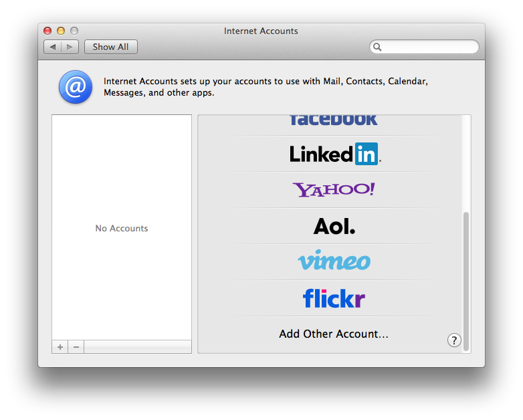Close the Internet Accounts window
The width and height of the screenshot is (523, 420).
(47, 31)
